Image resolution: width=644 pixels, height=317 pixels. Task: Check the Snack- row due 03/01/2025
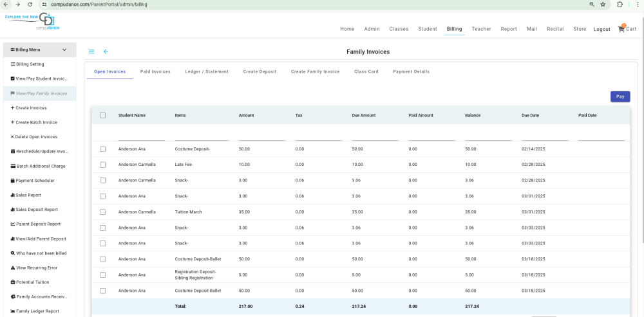[102, 196]
